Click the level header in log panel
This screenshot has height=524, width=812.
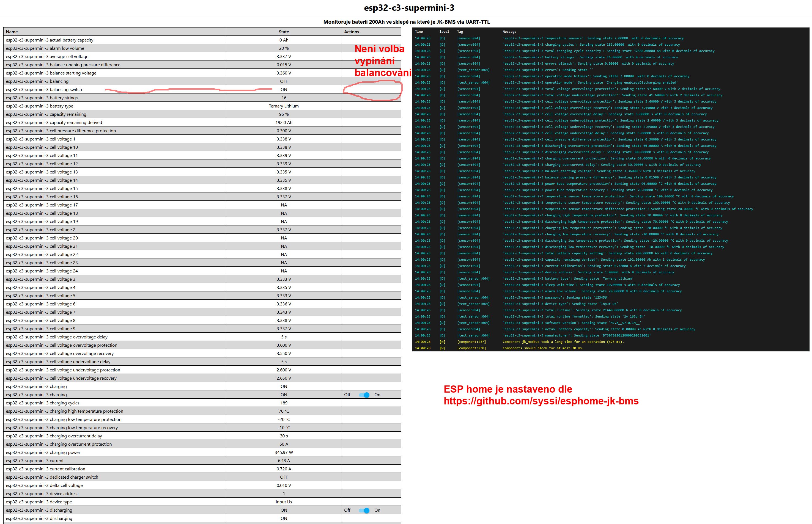coord(444,32)
